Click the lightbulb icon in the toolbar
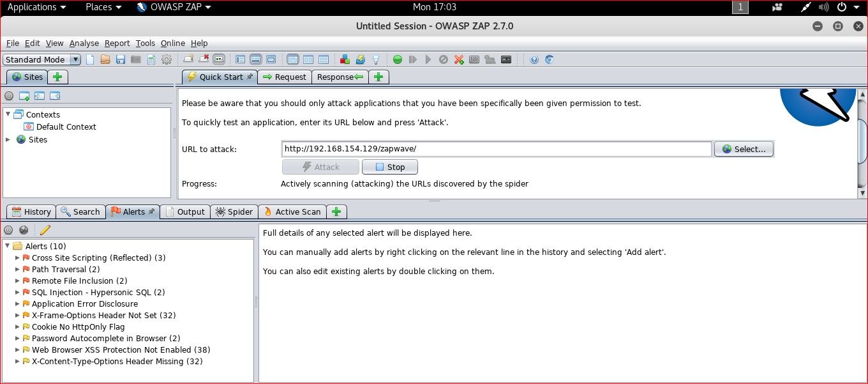This screenshot has width=868, height=384. click(x=376, y=59)
